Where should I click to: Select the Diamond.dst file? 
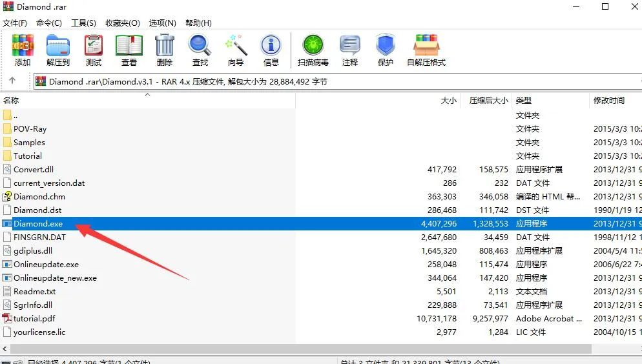point(37,210)
